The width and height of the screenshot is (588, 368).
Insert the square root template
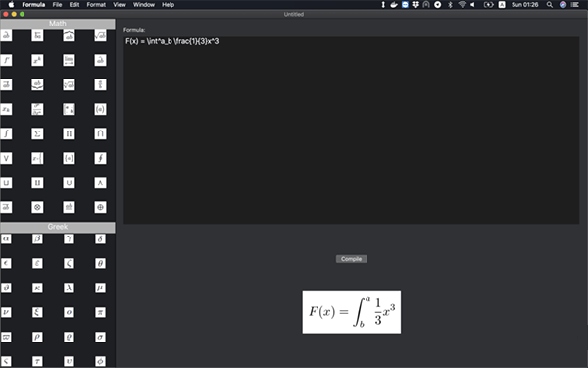click(x=100, y=35)
